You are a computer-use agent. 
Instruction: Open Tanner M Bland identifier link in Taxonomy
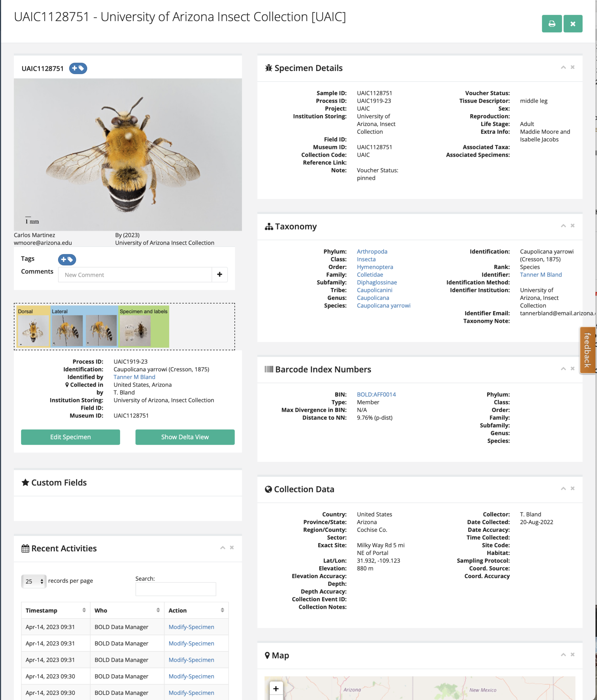pyautogui.click(x=541, y=275)
